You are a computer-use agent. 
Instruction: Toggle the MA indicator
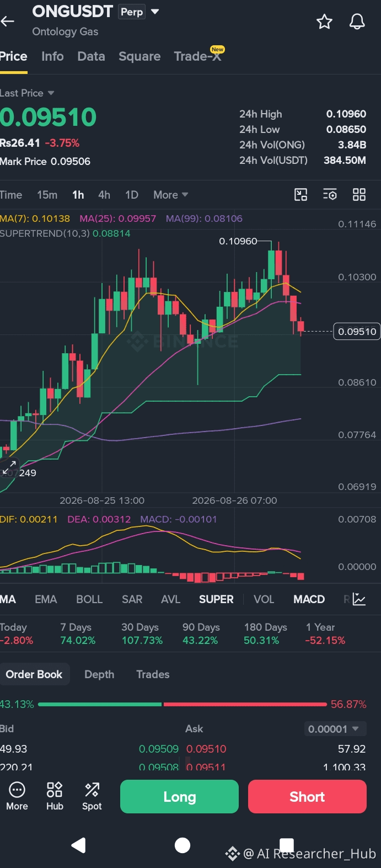8,599
